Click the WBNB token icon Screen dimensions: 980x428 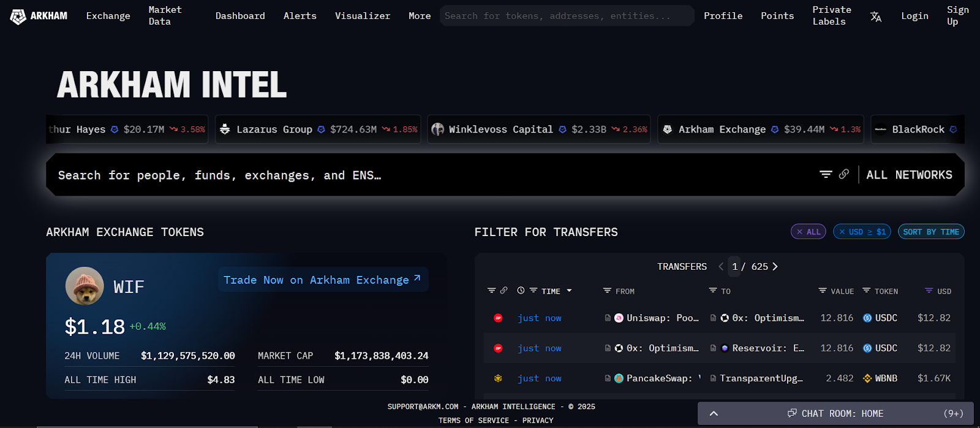pyautogui.click(x=867, y=378)
